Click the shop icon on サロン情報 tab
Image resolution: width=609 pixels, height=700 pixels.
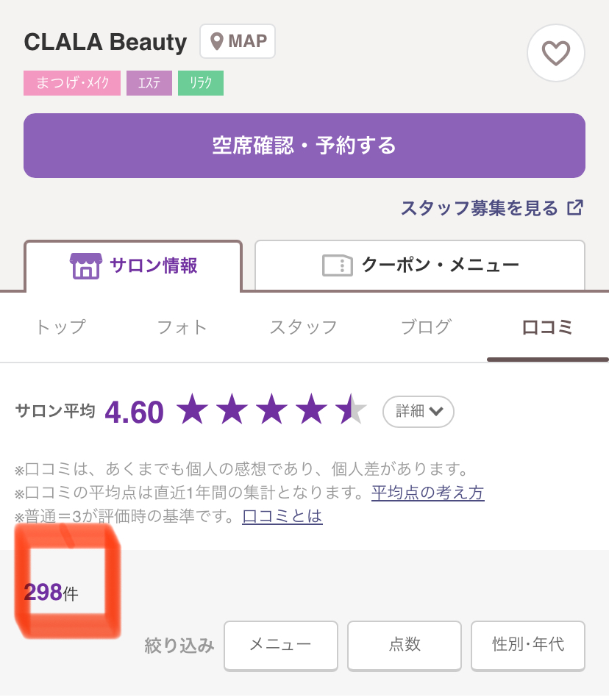pos(86,265)
